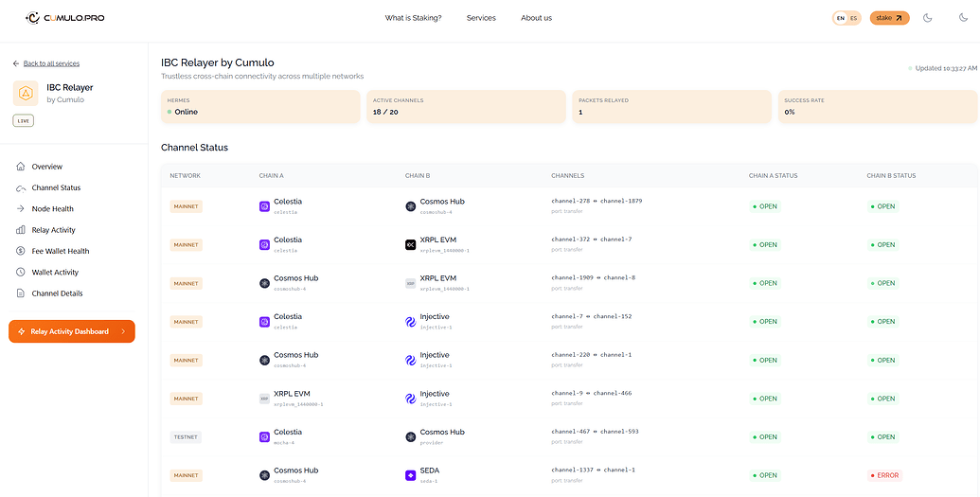Open Overview via the home icon
Image resolution: width=980 pixels, height=497 pixels.
pyautogui.click(x=21, y=167)
